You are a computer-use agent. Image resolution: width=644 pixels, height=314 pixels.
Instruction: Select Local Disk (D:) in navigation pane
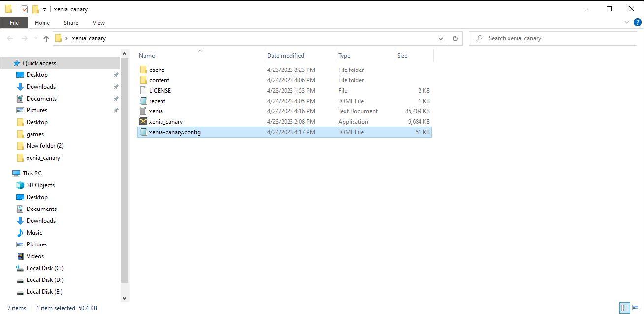pyautogui.click(x=45, y=280)
